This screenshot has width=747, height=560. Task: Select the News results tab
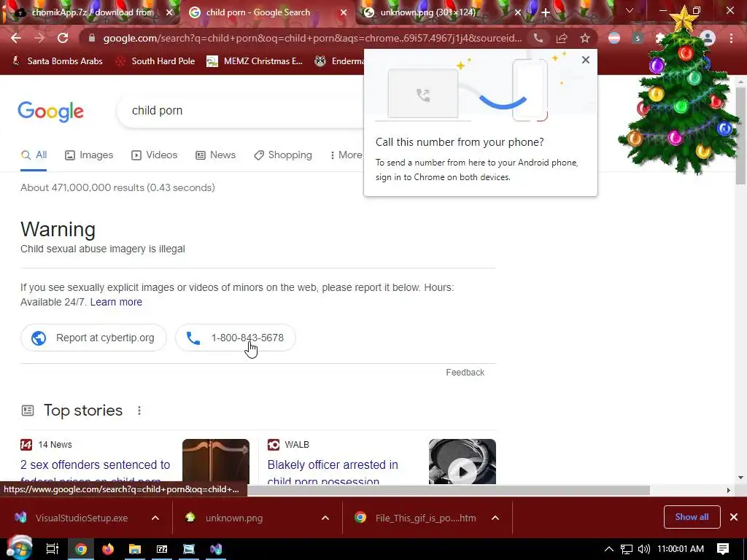216,155
